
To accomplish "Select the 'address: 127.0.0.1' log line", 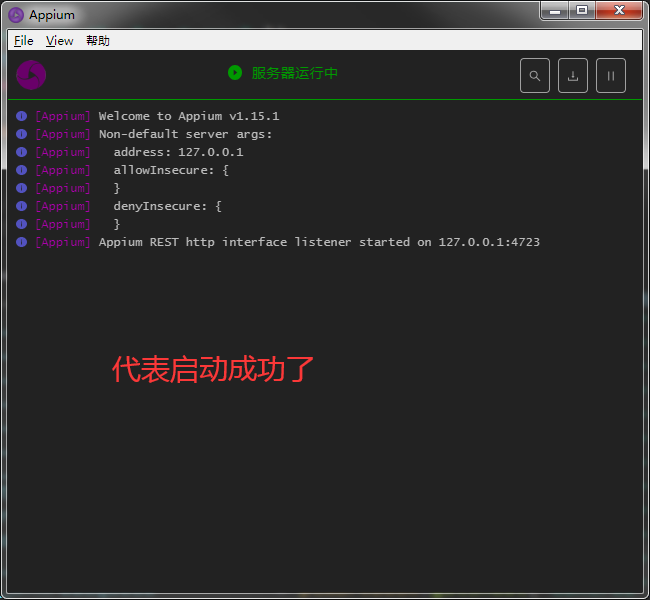I will pyautogui.click(x=178, y=152).
